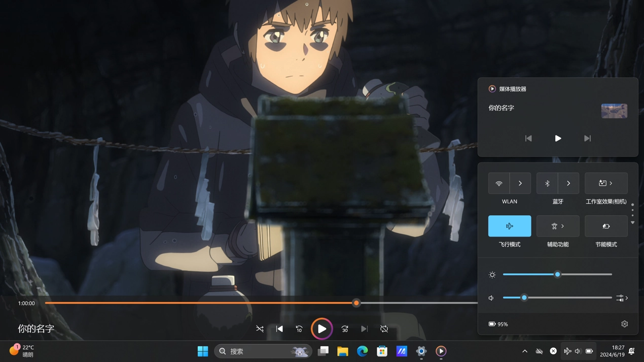Open sound output selector next to volume

[622, 298]
